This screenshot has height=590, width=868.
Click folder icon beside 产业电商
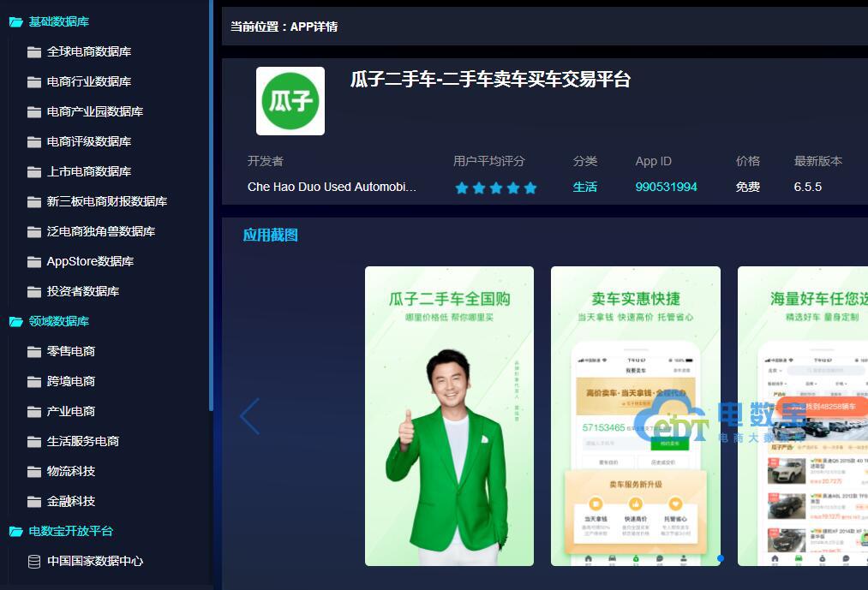click(34, 411)
